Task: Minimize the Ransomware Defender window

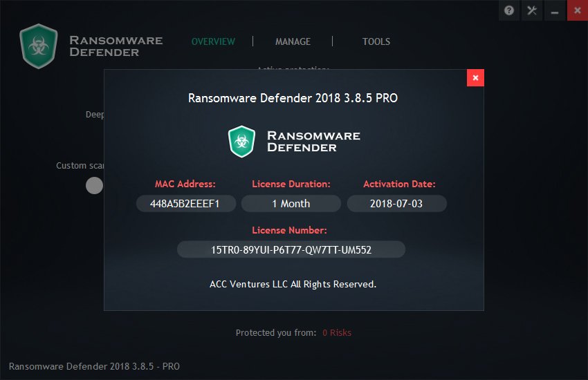Action: coord(555,10)
